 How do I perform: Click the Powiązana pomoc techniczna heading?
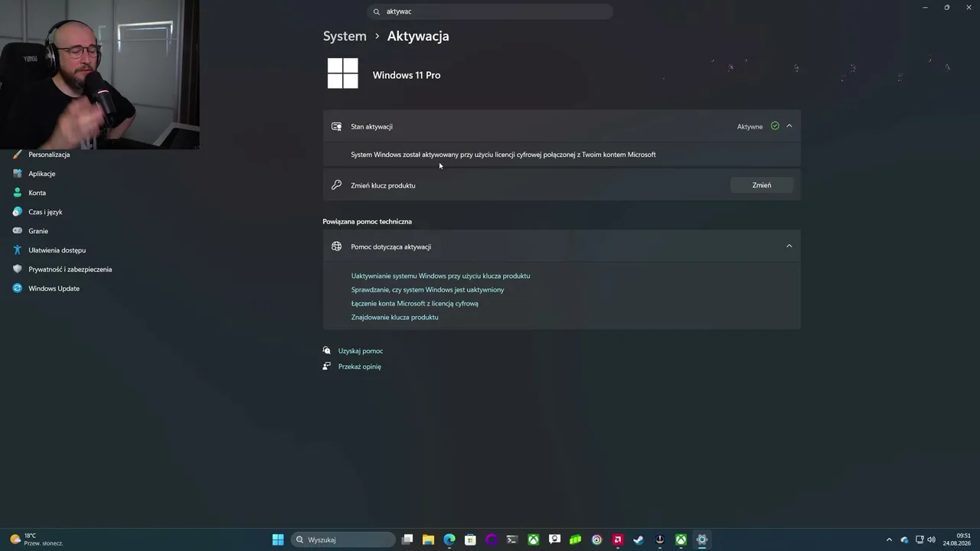[367, 221]
